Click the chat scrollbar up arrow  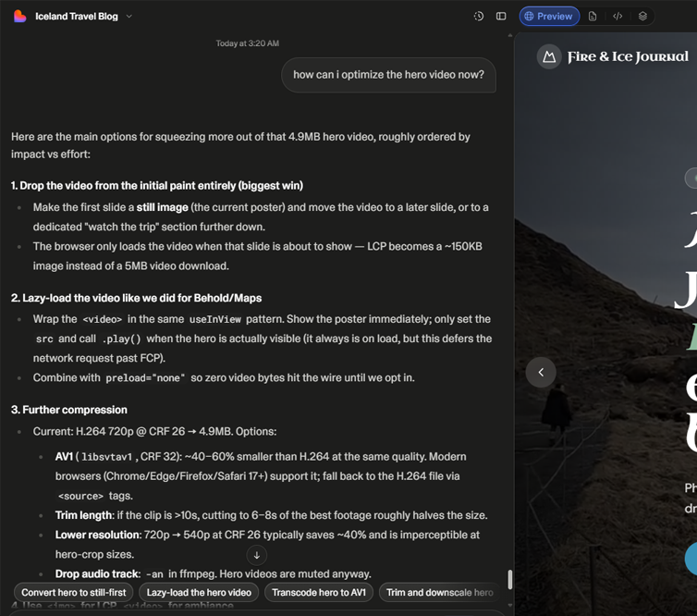[510, 35]
